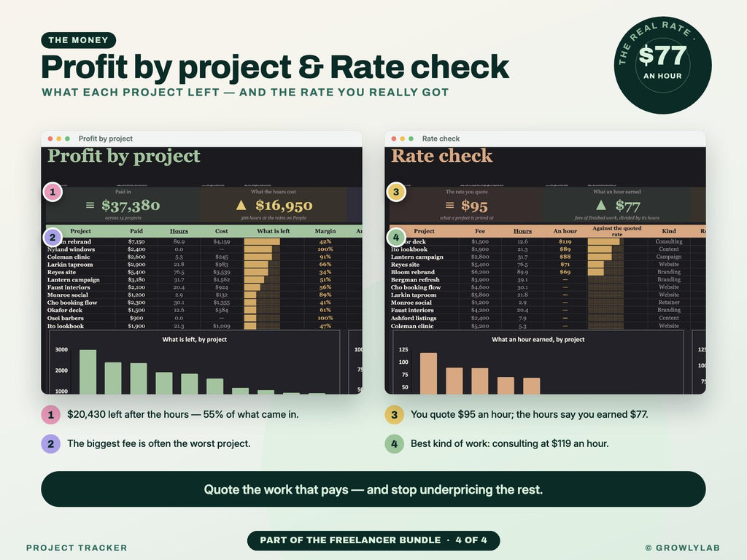Click the 'Profit by project & Rate check' headline
This screenshot has width=747, height=560.
[275, 66]
